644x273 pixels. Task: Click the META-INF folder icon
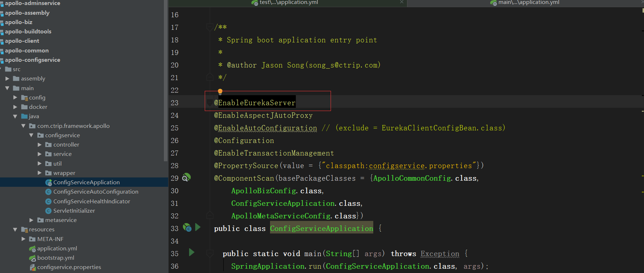tap(32, 239)
